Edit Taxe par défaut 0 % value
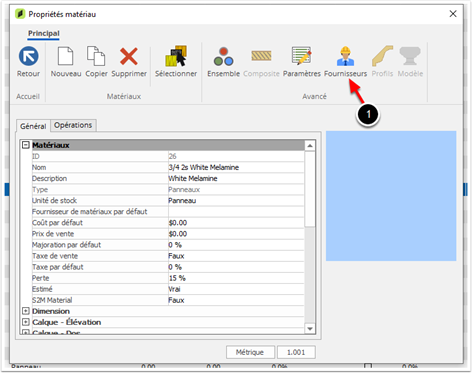 point(236,267)
